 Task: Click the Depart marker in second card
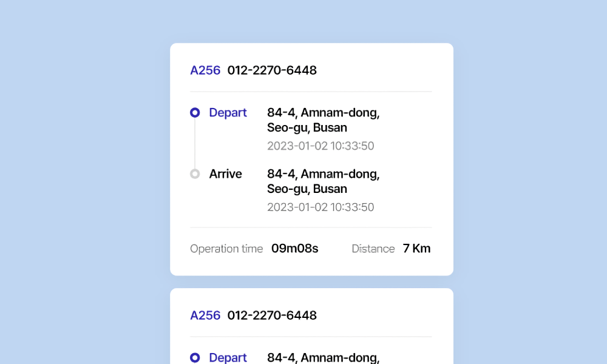(195, 358)
